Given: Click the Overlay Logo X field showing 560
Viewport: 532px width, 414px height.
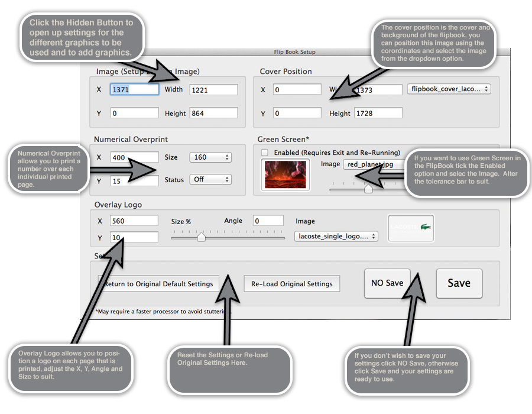Looking at the screenshot, I should [x=134, y=221].
